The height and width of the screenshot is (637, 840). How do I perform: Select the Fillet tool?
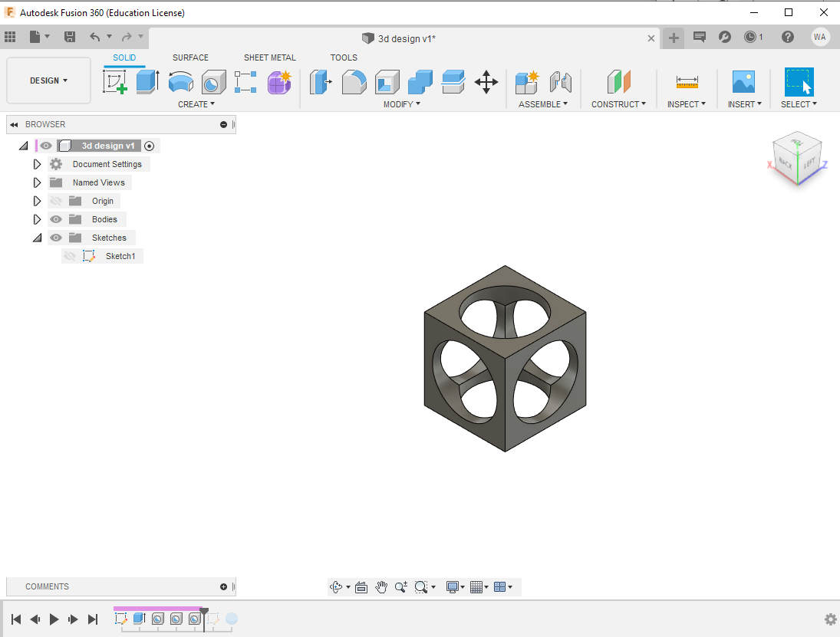[x=354, y=81]
